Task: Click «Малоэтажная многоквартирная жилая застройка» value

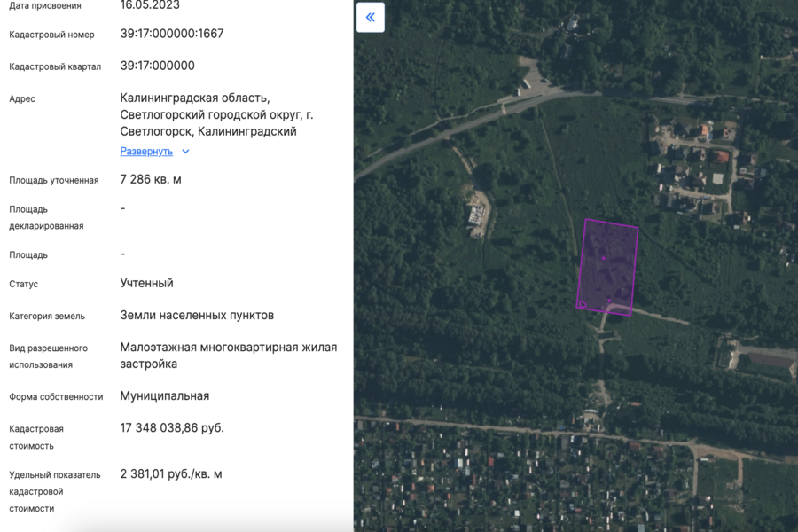Action: click(228, 356)
